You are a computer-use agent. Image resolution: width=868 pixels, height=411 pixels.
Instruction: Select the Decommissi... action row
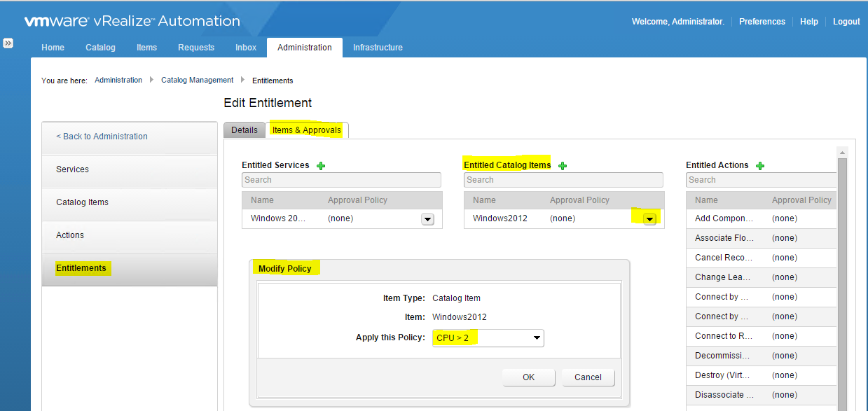[x=762, y=356]
